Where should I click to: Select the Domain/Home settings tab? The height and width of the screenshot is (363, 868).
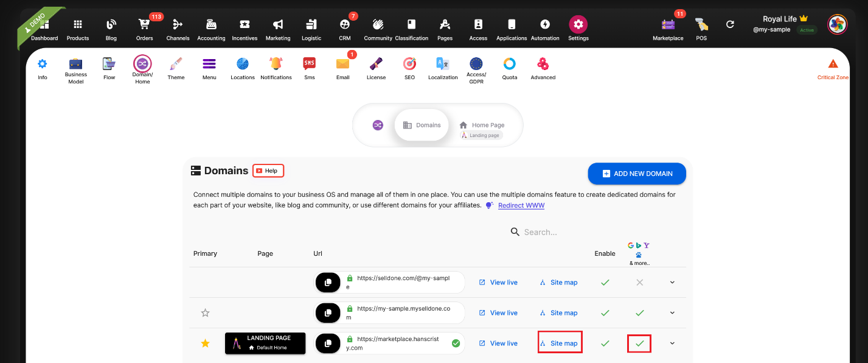[x=142, y=70]
